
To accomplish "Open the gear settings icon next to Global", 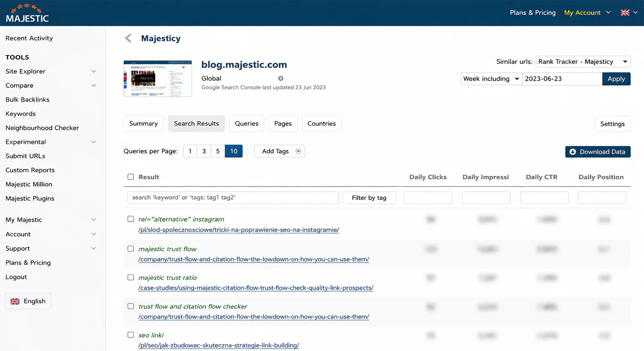I will pos(281,79).
